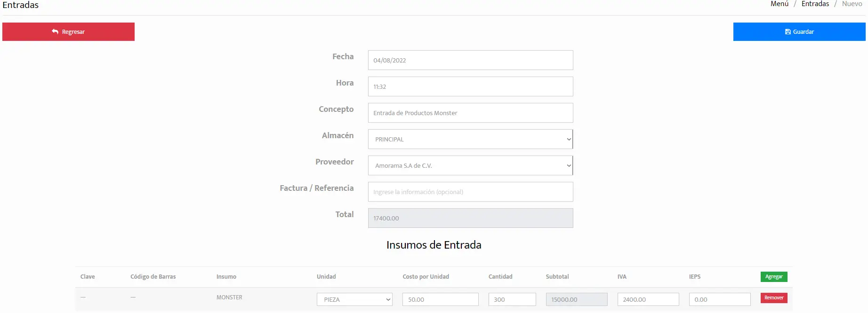Click the Factura / Referencia input field

pos(470,192)
